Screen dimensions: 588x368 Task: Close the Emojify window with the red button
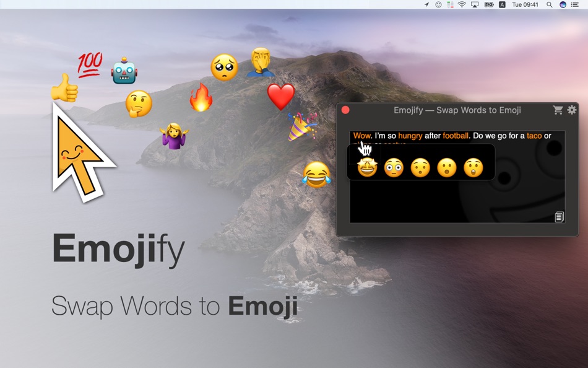[x=345, y=110]
